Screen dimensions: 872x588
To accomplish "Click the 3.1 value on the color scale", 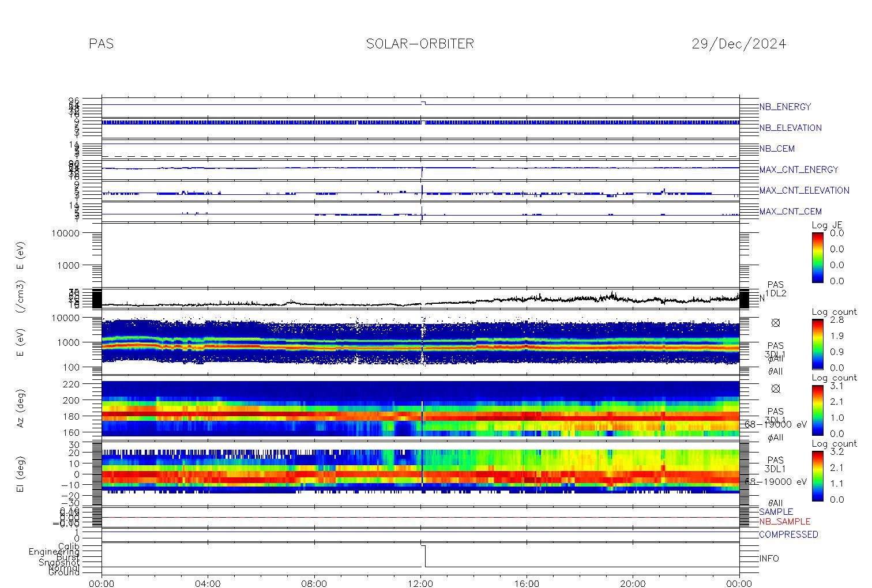I will [837, 386].
